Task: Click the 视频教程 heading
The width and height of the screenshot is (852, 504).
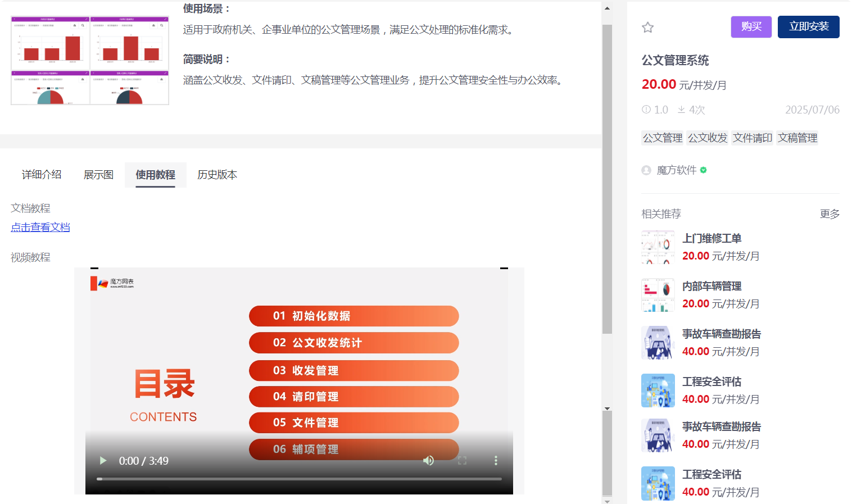Action: point(30,257)
